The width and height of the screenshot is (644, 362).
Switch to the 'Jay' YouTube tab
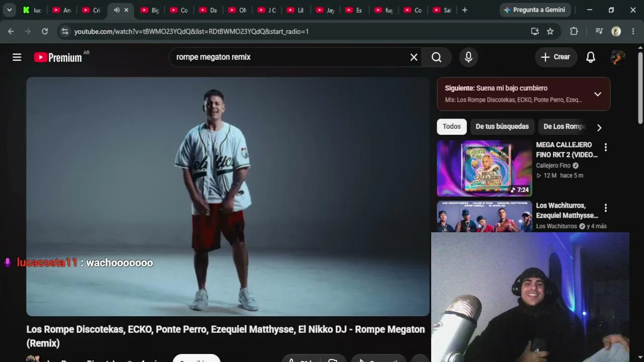pyautogui.click(x=325, y=10)
